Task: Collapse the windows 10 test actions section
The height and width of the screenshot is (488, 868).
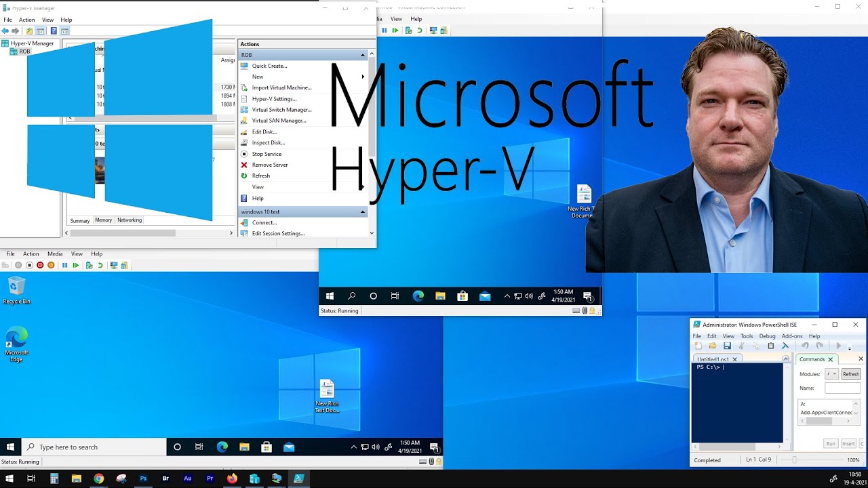Action: pyautogui.click(x=363, y=211)
